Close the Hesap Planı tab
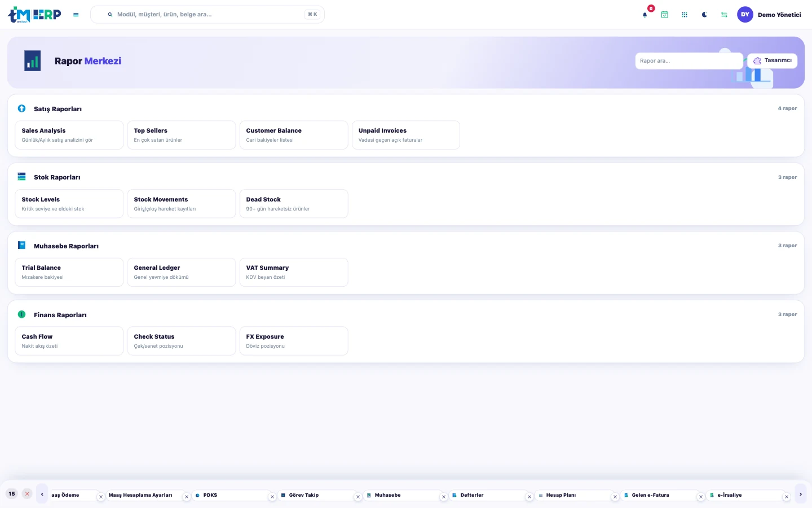Screen dimensions: 812x508 pos(615,497)
